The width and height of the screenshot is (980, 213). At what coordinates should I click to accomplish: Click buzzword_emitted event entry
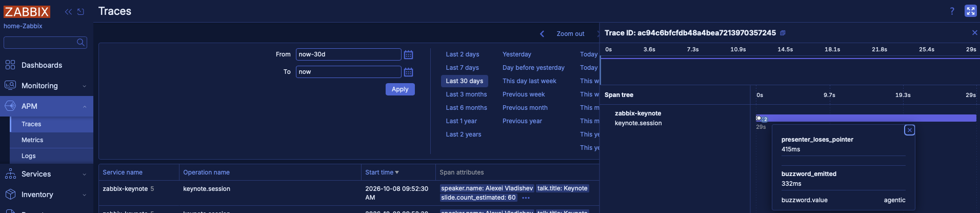coord(809,174)
